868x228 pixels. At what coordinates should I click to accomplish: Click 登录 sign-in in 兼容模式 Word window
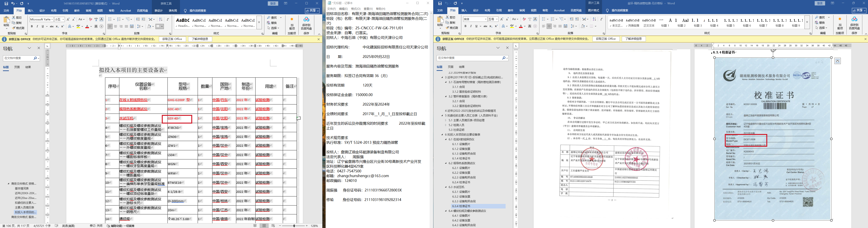click(273, 3)
